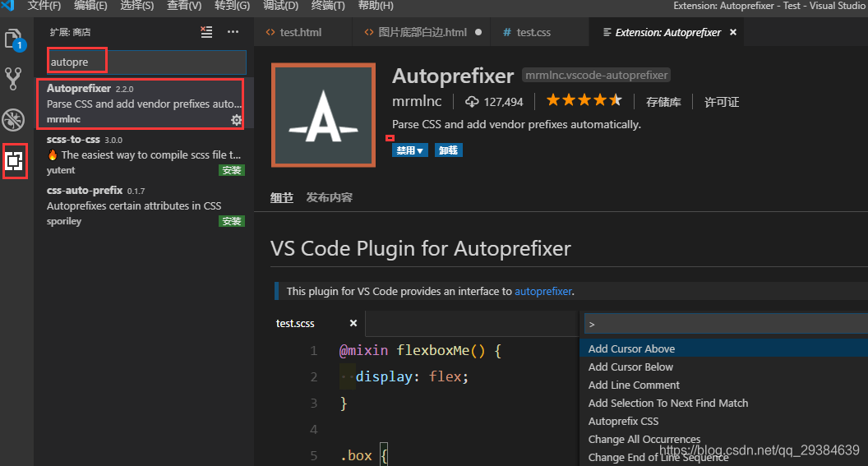Open the Debug view icon
Viewport: 868px width, 466px height.
pos(13,119)
